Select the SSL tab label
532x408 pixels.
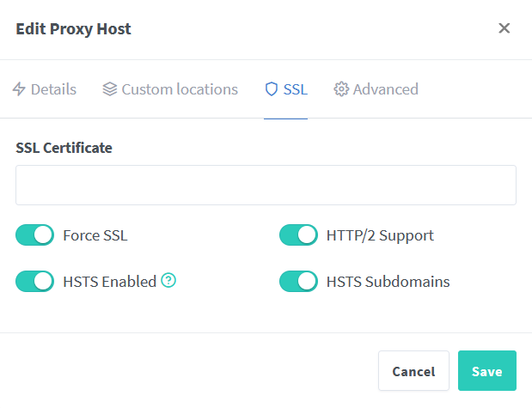[296, 89]
